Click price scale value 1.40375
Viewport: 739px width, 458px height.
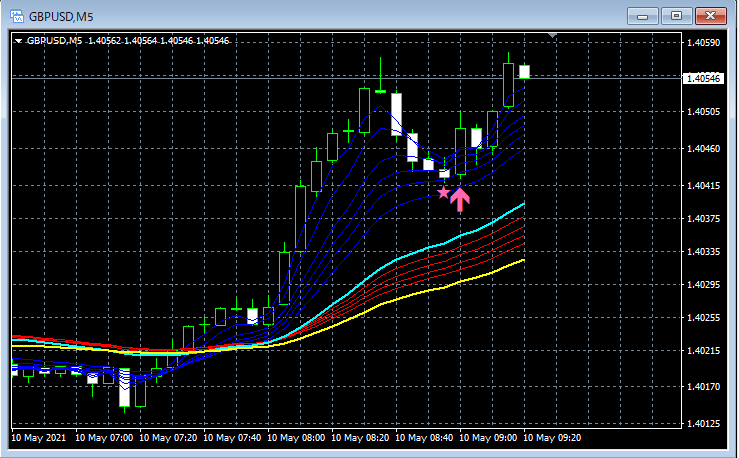[x=704, y=219]
